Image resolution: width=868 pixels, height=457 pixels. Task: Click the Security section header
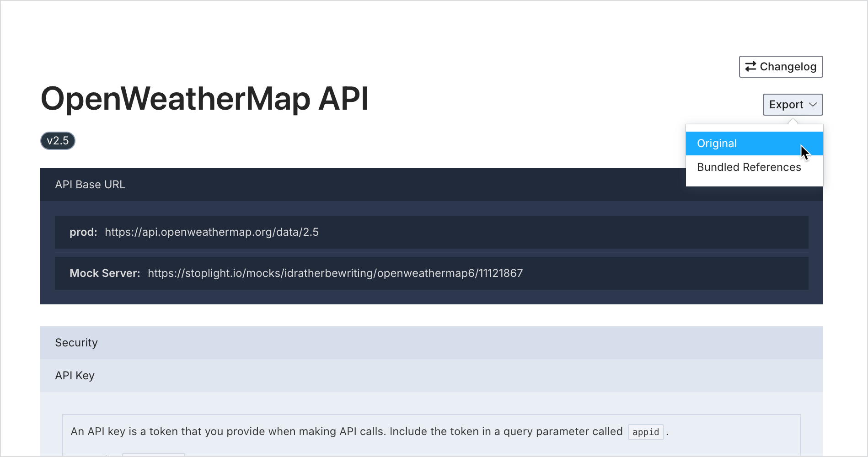(432, 343)
